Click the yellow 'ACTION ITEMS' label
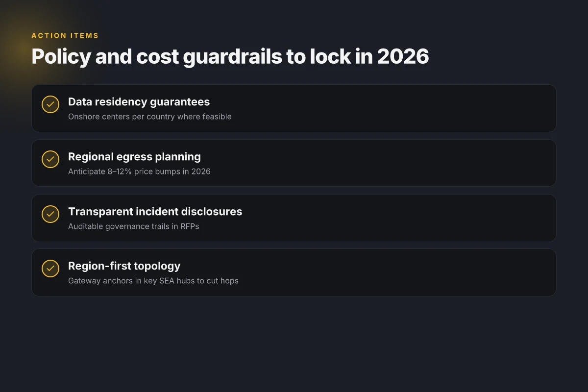The width and height of the screenshot is (588, 392). [65, 36]
